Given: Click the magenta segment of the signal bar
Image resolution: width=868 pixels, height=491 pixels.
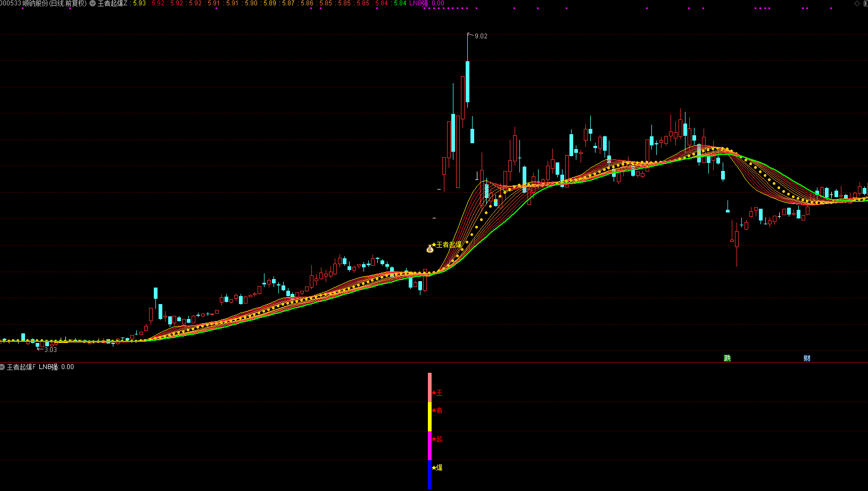Looking at the screenshot, I should [430, 446].
